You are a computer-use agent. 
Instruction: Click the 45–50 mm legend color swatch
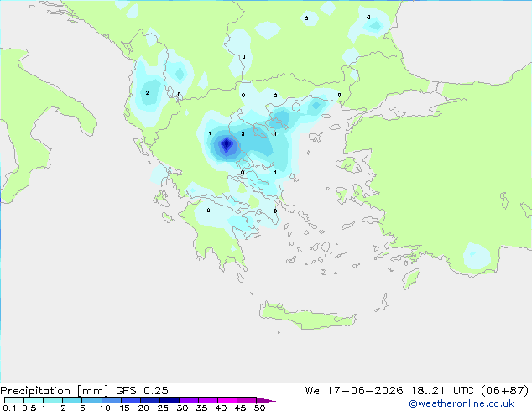[247, 400]
